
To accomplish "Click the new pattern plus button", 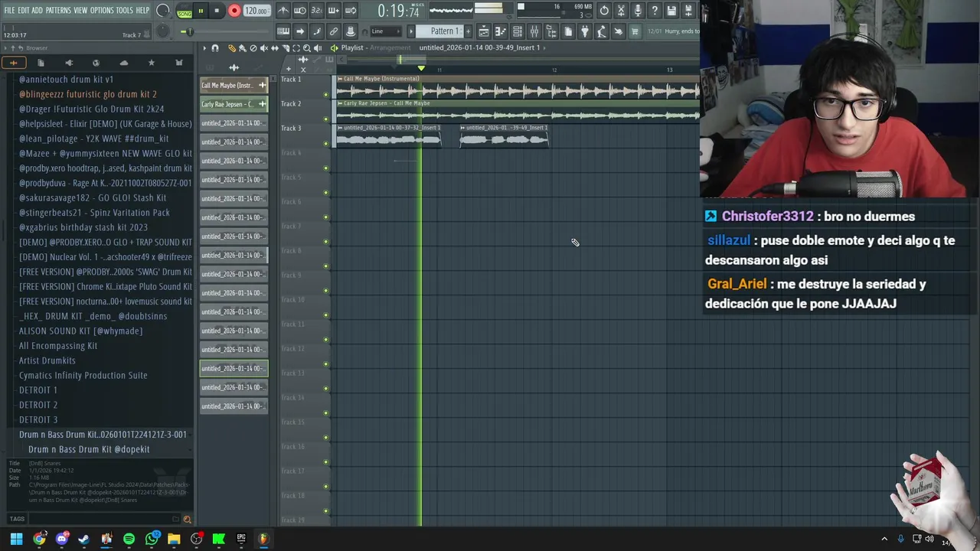I will [x=468, y=31].
